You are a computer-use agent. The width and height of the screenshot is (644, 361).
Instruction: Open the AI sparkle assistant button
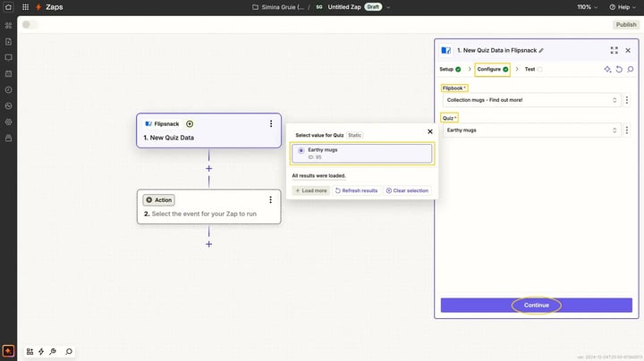(x=8, y=351)
